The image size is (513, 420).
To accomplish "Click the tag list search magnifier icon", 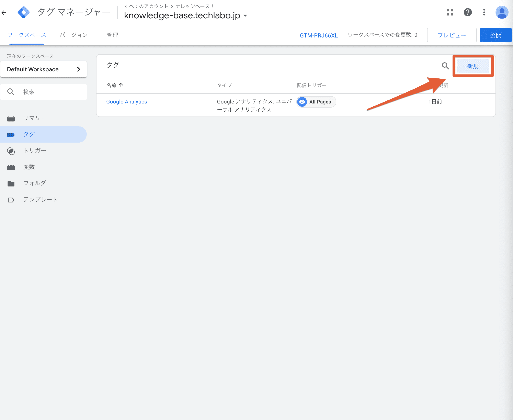I will tap(445, 66).
